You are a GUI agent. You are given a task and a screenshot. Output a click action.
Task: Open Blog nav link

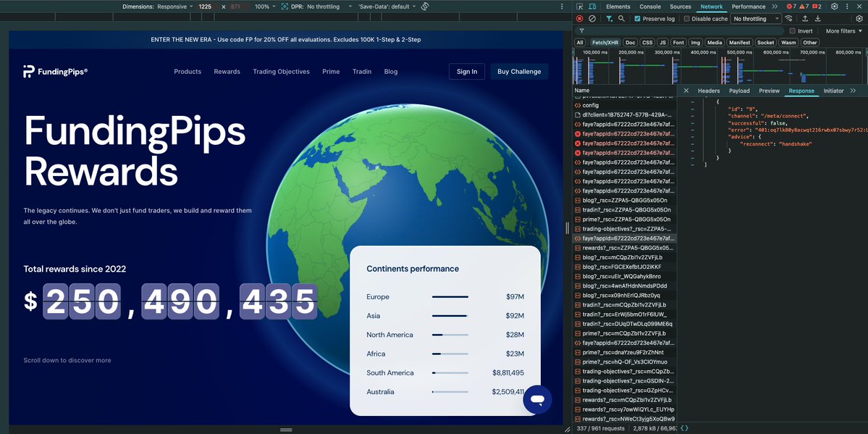[391, 72]
